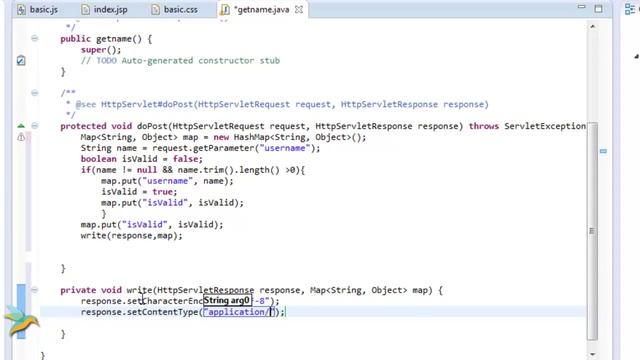Click the vertical scrollbar thumb

(x=593, y=231)
